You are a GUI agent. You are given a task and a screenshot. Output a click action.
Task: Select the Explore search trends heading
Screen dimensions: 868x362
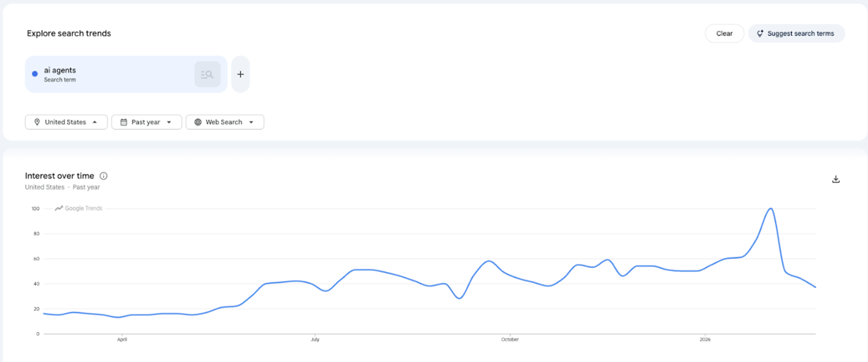click(68, 33)
